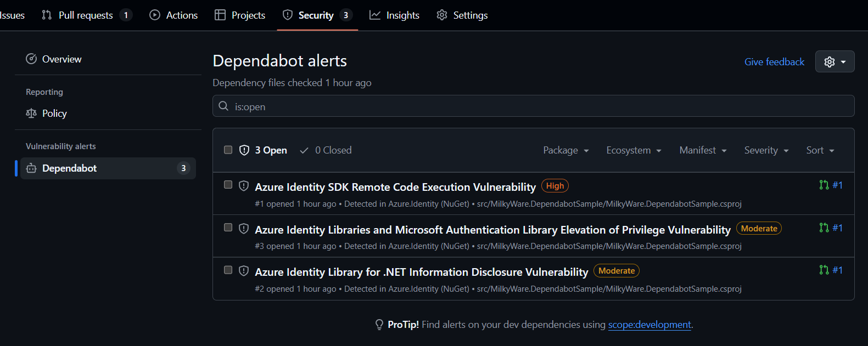The height and width of the screenshot is (346, 868).
Task: Open the alert settings gear dropdown
Action: point(835,61)
